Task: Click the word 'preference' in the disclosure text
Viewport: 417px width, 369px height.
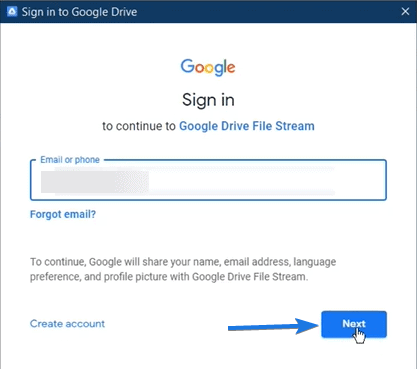Action: (x=55, y=277)
